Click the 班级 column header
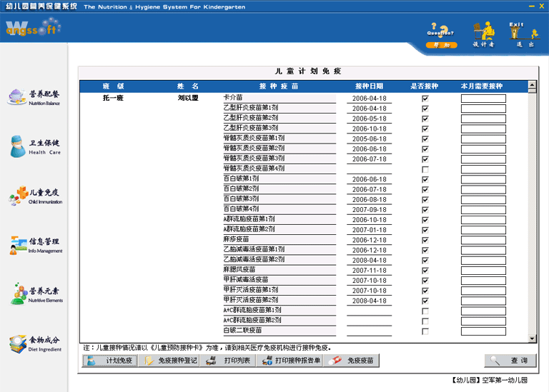This screenshot has width=549, height=392. pos(114,86)
